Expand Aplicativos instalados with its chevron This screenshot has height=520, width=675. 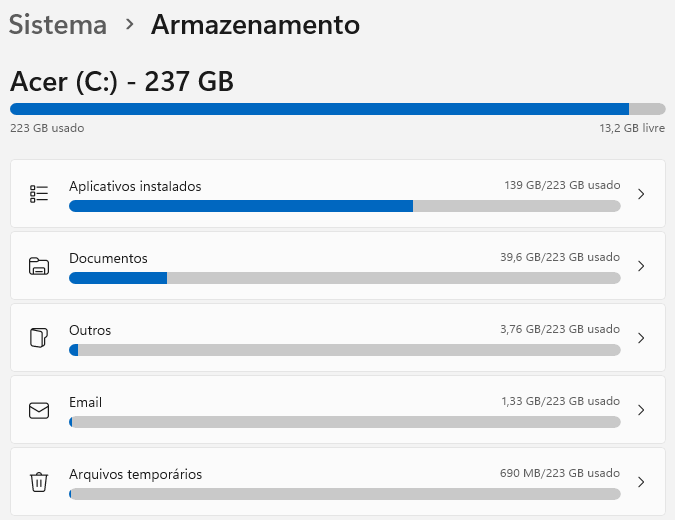[x=641, y=194]
